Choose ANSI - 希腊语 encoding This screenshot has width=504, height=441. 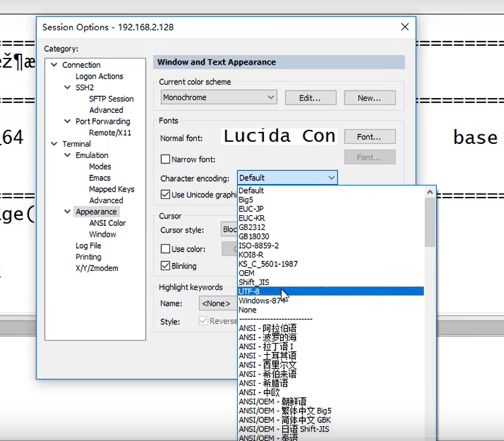pyautogui.click(x=331, y=383)
